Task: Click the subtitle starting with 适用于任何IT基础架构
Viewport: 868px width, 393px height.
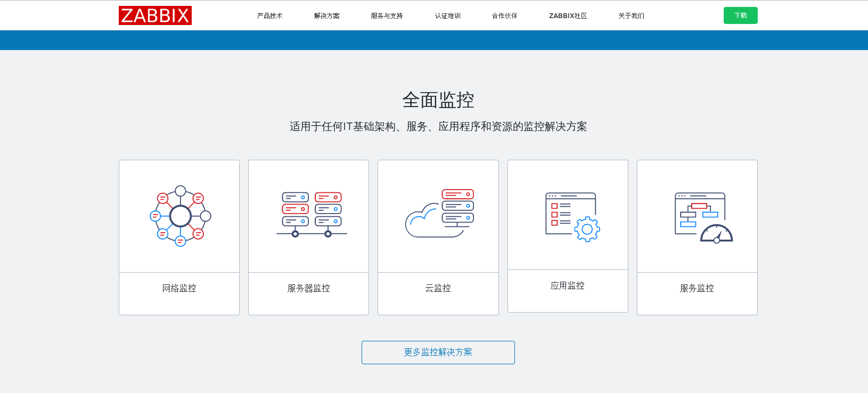Action: click(438, 126)
